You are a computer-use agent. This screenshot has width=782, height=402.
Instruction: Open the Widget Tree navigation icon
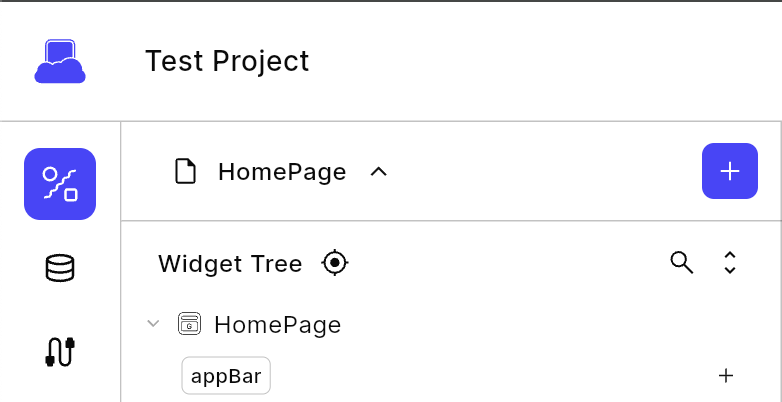pos(60,184)
